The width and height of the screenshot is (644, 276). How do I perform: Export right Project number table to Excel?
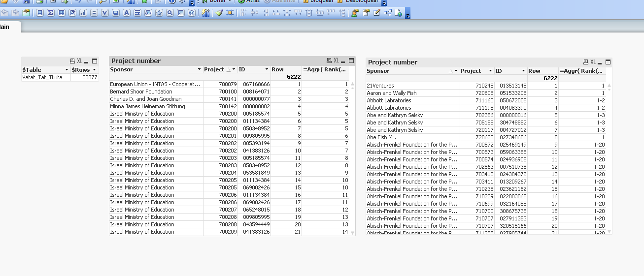click(593, 62)
